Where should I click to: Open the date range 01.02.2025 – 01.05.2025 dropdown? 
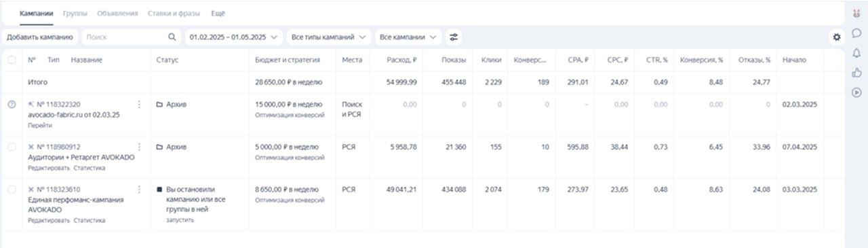234,37
